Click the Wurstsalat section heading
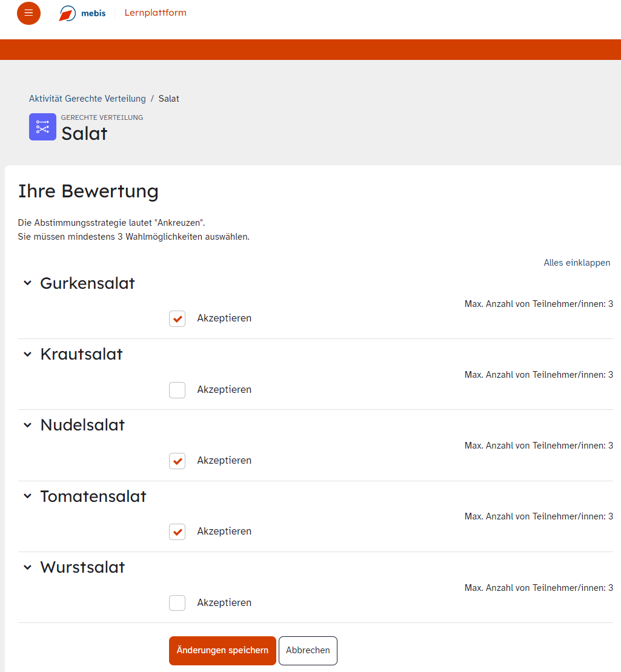 click(82, 567)
